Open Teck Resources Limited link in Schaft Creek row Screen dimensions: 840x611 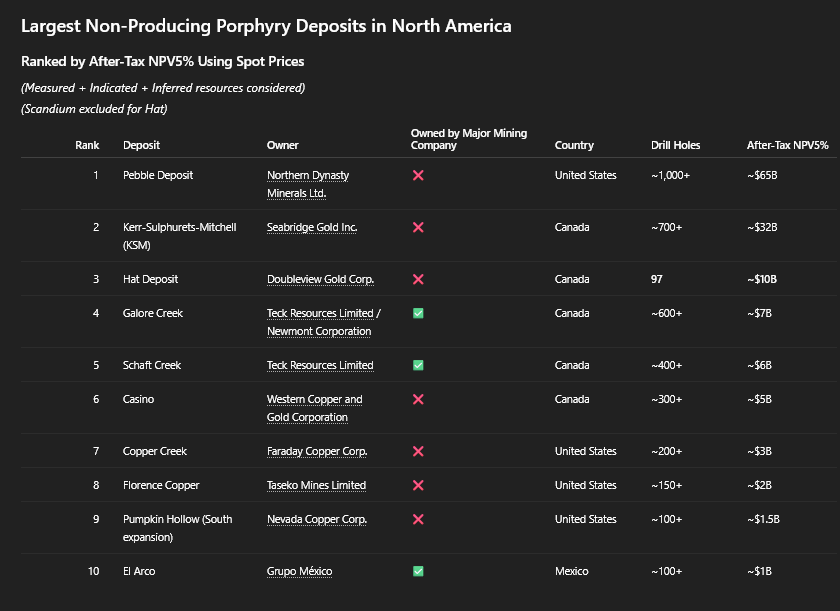[320, 365]
